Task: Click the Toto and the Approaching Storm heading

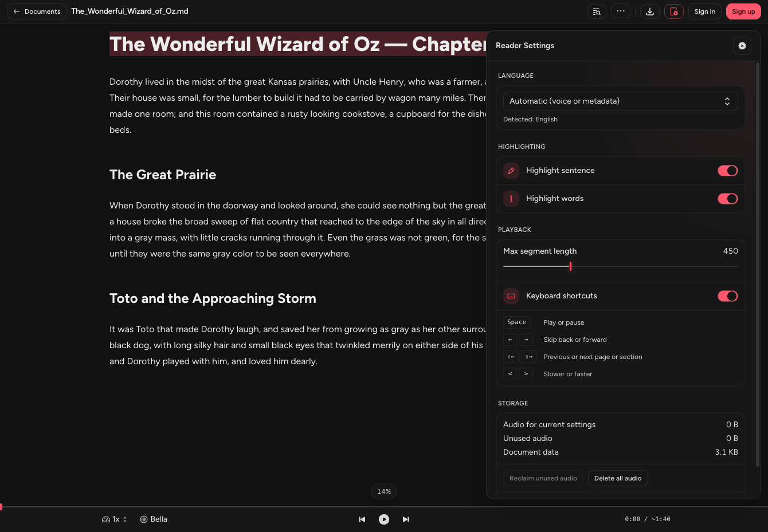Action: tap(213, 298)
